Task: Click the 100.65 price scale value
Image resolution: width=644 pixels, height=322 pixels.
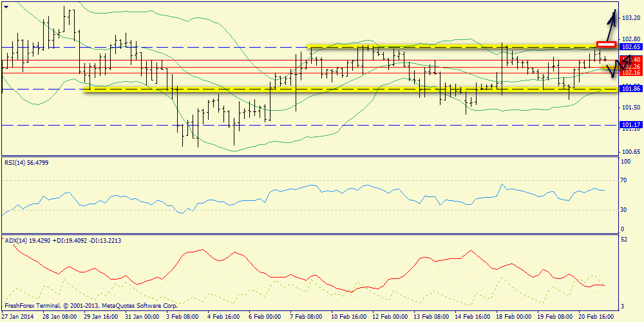Action: point(632,152)
